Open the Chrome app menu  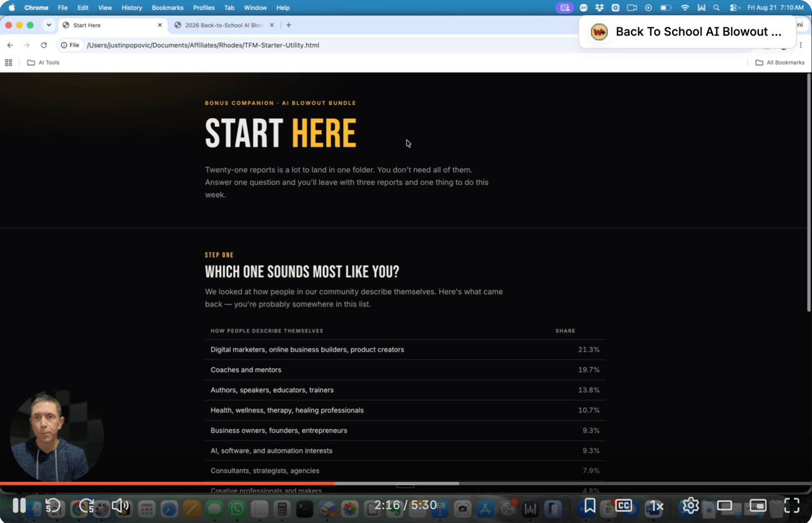(36, 7)
